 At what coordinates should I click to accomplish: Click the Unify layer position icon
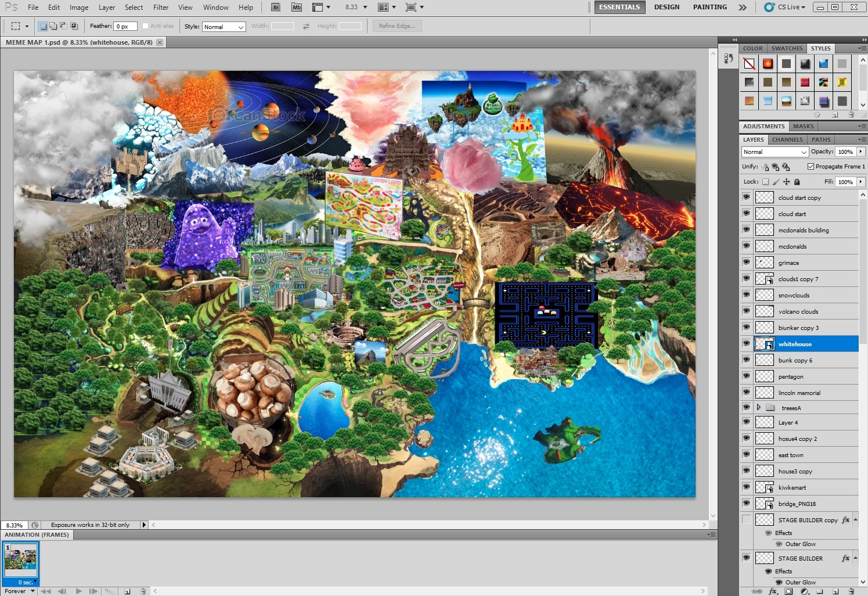(x=765, y=167)
